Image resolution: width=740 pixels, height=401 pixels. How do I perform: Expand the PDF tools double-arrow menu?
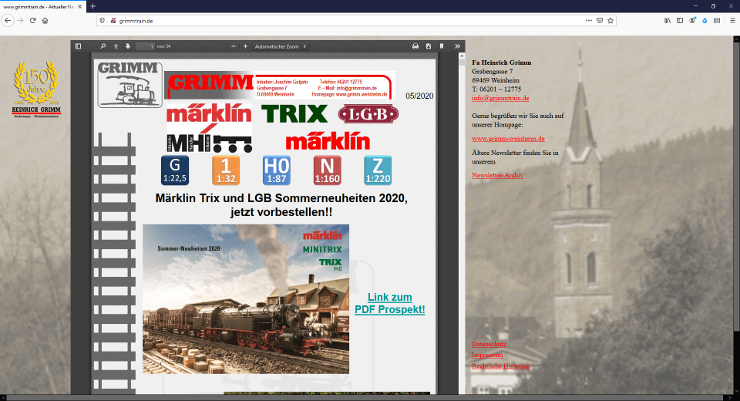tap(457, 46)
